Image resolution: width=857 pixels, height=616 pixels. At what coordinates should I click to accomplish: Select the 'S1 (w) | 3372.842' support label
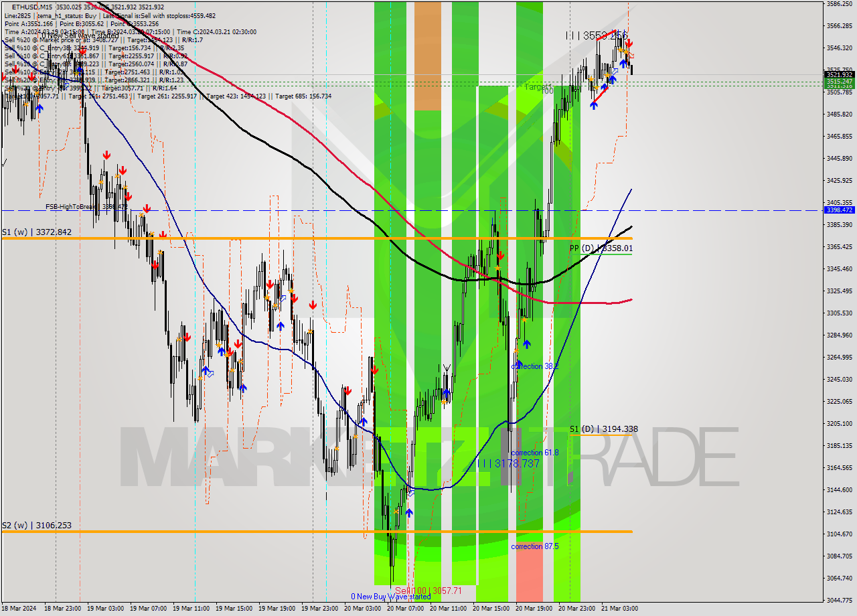pos(36,232)
